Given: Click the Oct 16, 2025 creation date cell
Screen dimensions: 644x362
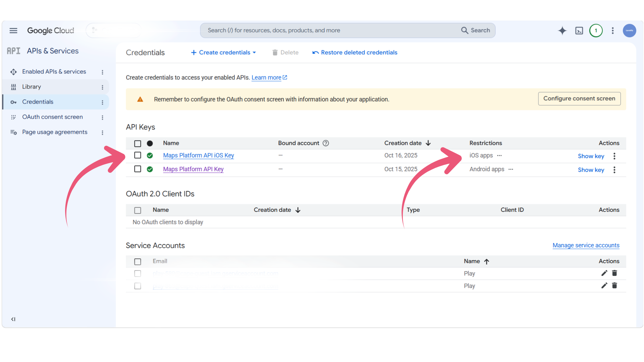Looking at the screenshot, I should [401, 156].
